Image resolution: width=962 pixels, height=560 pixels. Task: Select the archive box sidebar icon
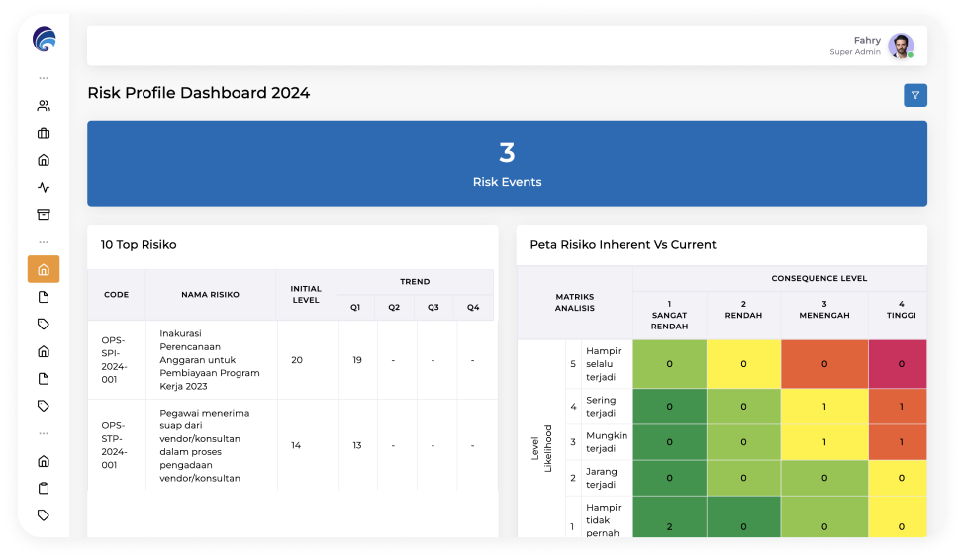click(x=44, y=214)
